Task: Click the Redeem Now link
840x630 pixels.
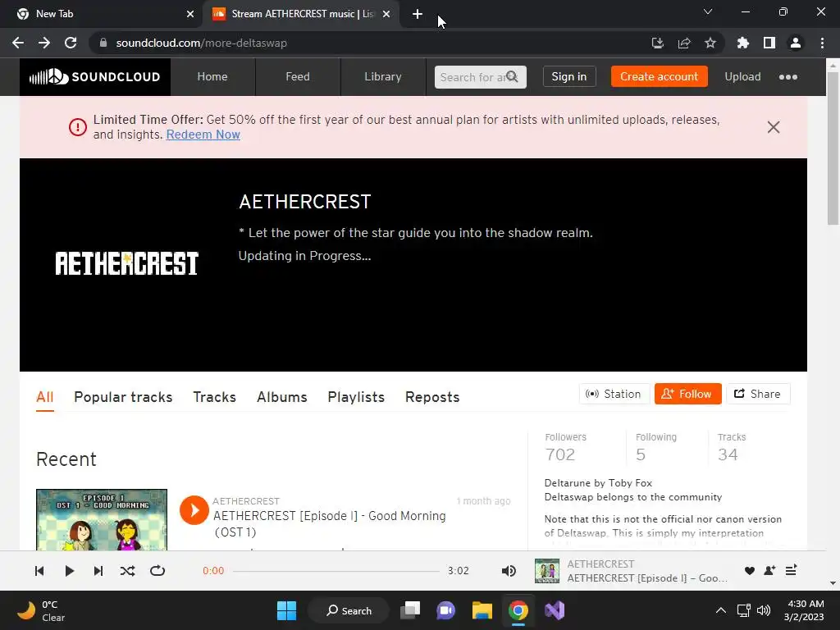Action: 203,135
